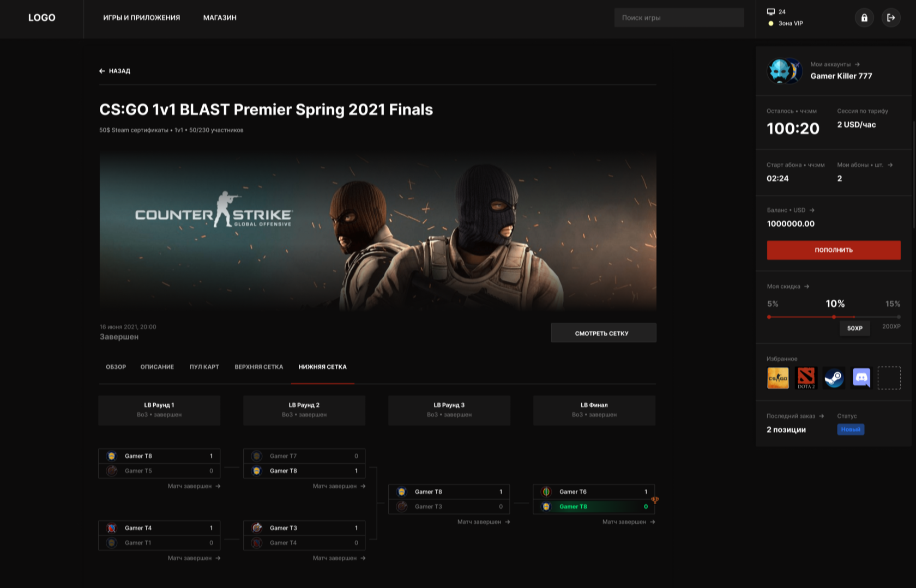916x588 pixels.
Task: Click the arrow next to Последний заказ
Action: (822, 416)
